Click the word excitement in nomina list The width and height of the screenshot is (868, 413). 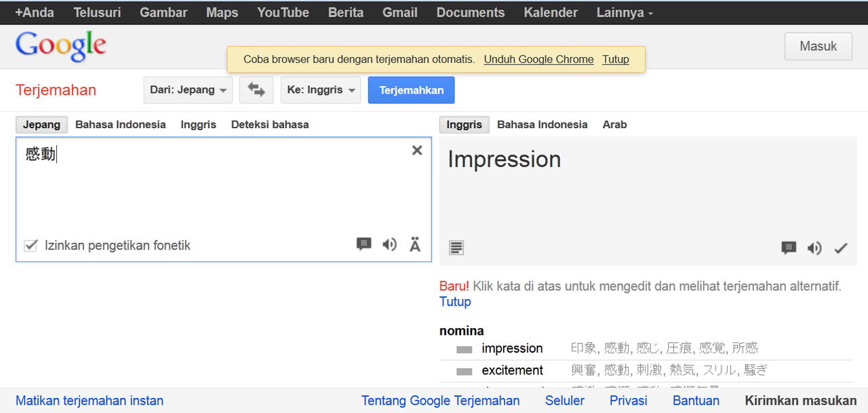(512, 371)
